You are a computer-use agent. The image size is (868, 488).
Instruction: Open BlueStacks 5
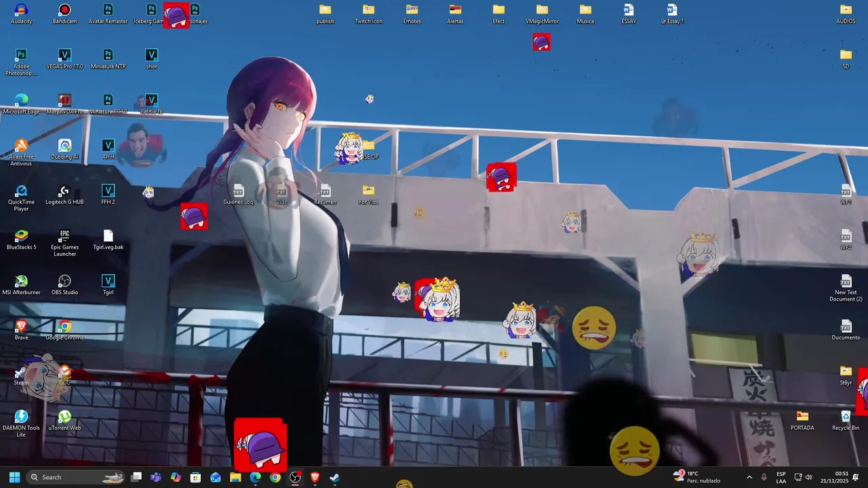click(21, 240)
